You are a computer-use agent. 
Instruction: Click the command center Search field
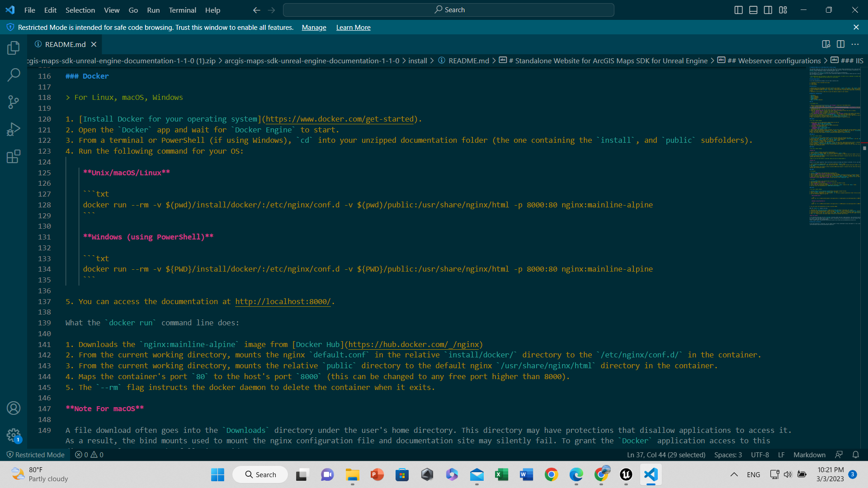tap(448, 10)
